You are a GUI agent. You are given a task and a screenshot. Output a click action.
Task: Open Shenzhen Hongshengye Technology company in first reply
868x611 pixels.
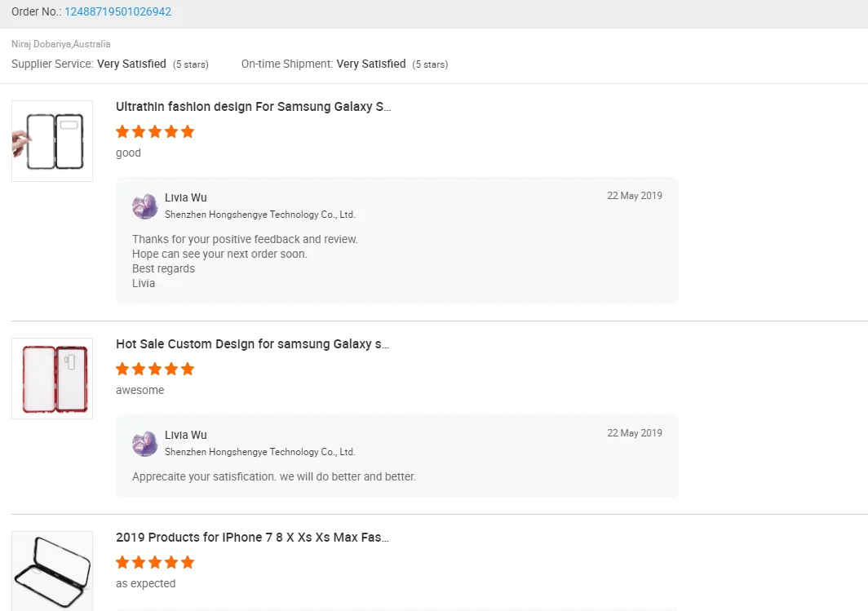tap(259, 215)
